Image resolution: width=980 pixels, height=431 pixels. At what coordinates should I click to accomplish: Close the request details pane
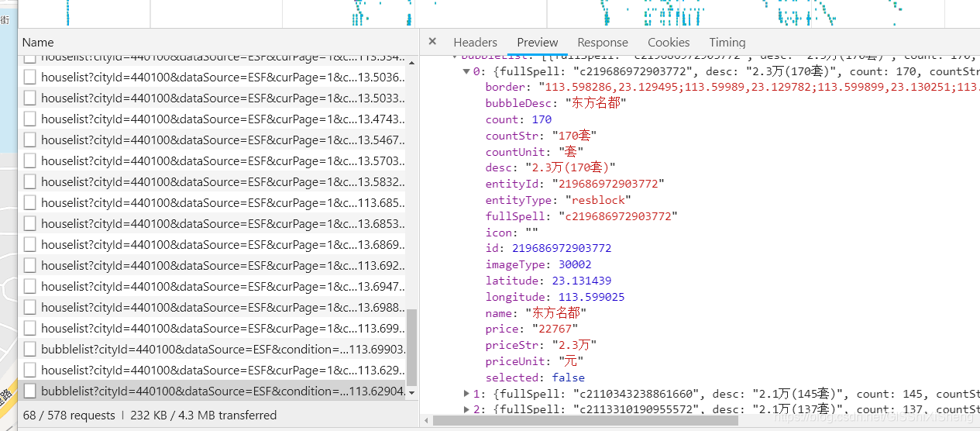(432, 42)
